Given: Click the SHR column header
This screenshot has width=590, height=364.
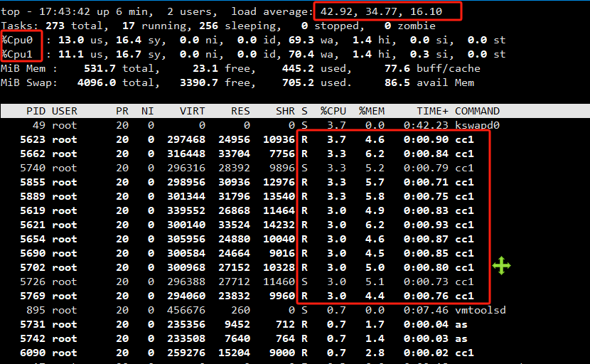Looking at the screenshot, I should (x=285, y=111).
